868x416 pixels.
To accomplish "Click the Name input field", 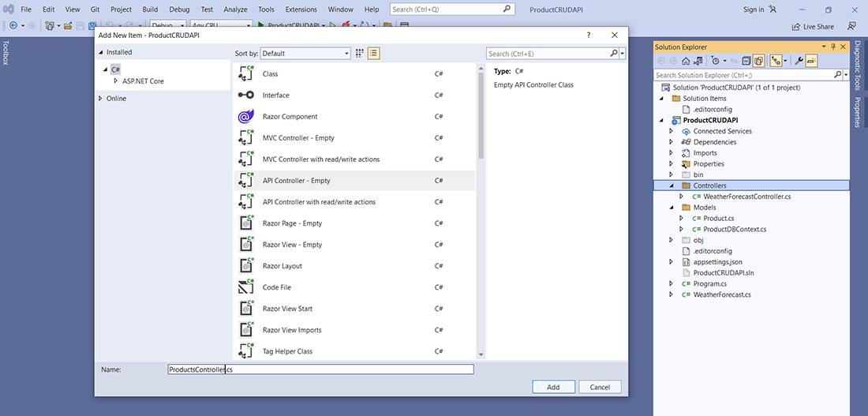I will tap(320, 369).
